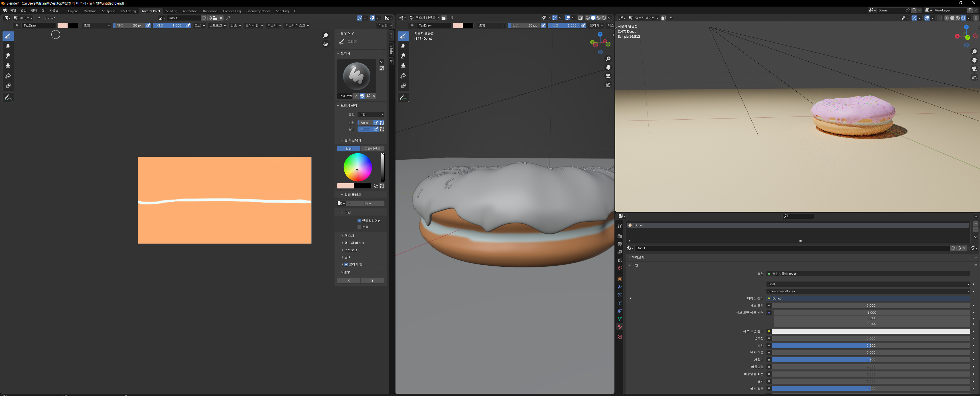Image resolution: width=980 pixels, height=396 pixels.
Task: Enable the 누적 checkbox
Action: (359, 227)
